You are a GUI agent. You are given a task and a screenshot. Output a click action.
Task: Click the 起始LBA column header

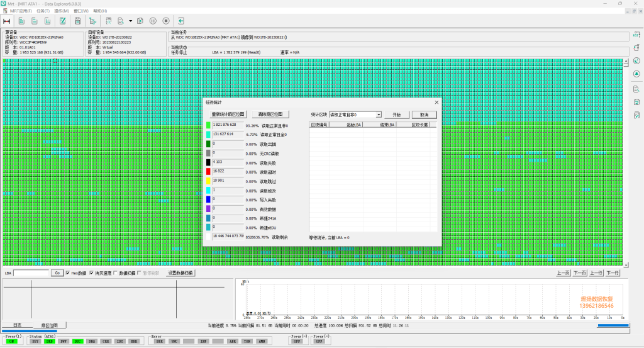[346, 125]
